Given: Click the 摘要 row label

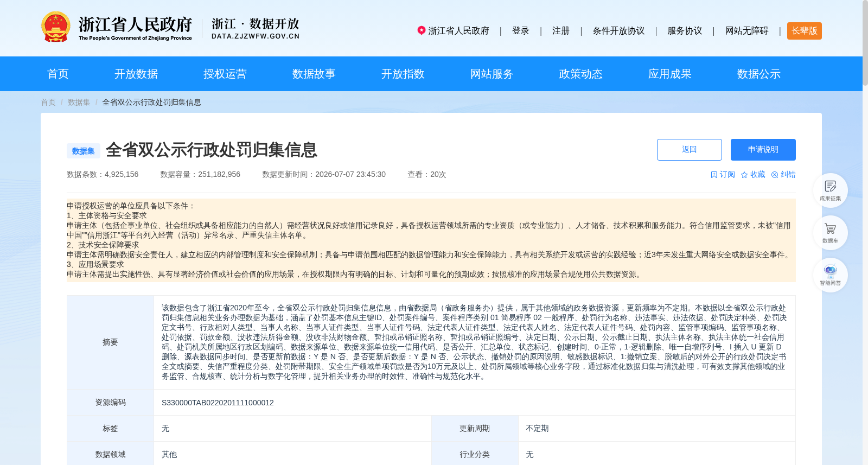Looking at the screenshot, I should (x=110, y=342).
